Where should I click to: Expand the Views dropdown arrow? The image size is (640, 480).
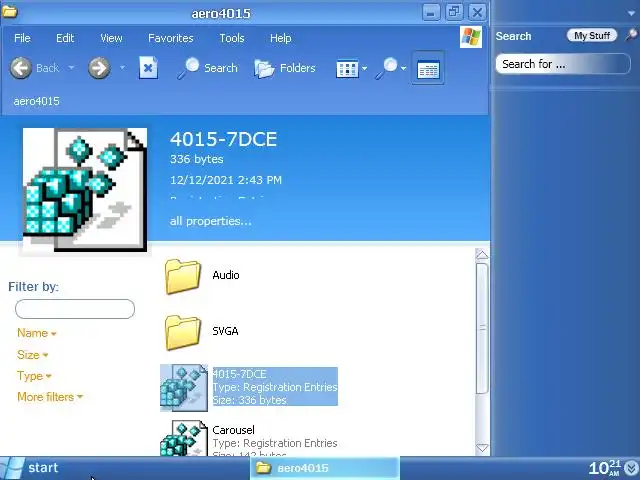364,69
